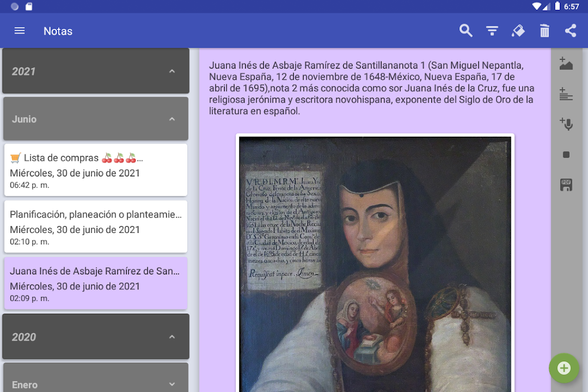Save note as PDF
588x392 pixels.
566,184
